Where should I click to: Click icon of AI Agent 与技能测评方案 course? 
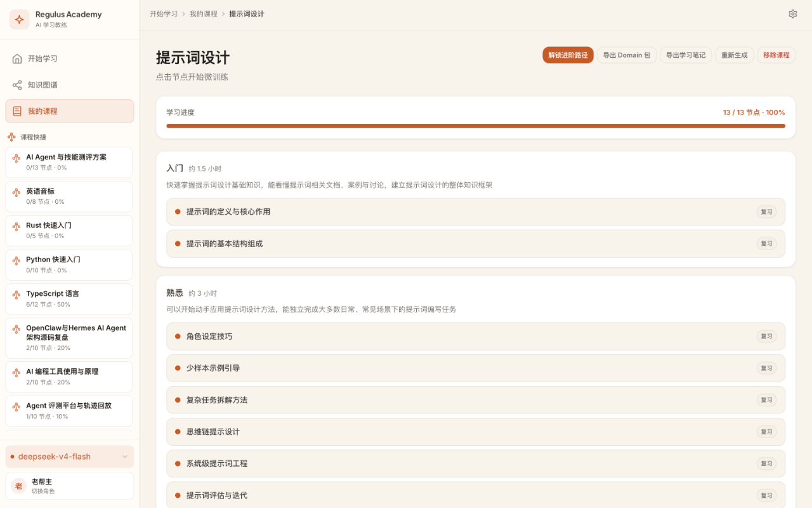(16, 158)
